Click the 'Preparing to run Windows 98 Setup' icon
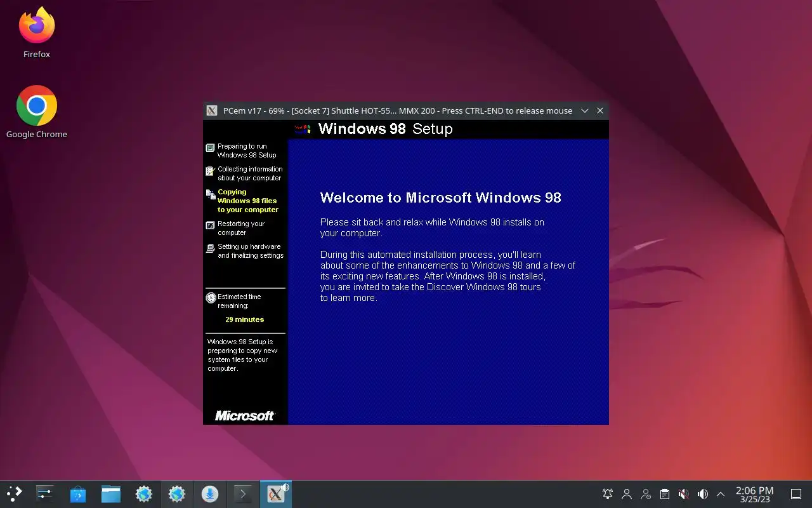 [x=211, y=148]
